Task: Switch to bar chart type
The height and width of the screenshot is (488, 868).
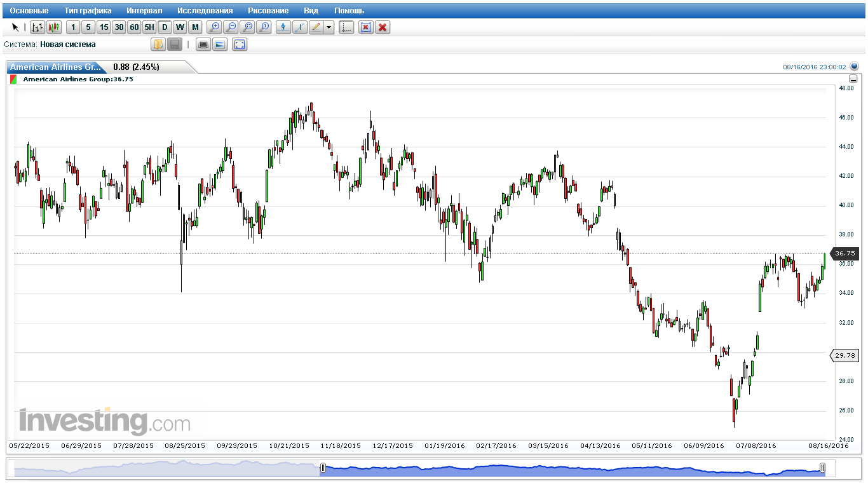Action: [x=37, y=27]
